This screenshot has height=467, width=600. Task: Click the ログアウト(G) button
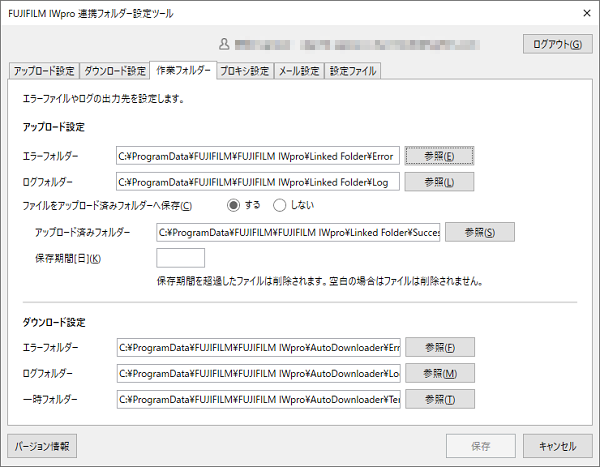click(x=558, y=44)
